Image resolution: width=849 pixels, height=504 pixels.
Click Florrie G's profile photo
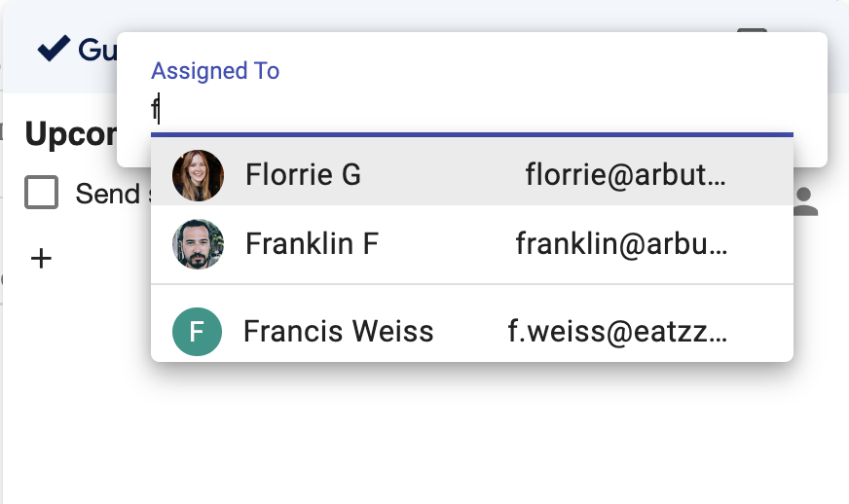pyautogui.click(x=198, y=175)
